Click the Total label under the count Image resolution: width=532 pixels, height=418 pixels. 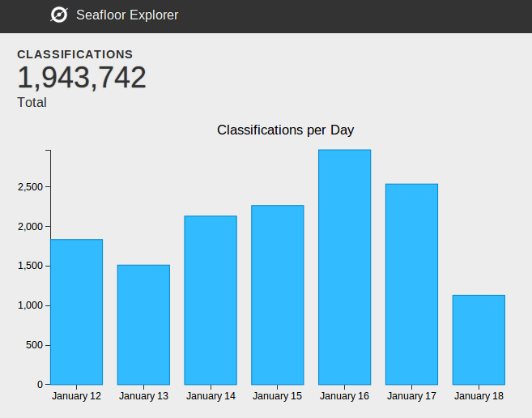pos(32,103)
